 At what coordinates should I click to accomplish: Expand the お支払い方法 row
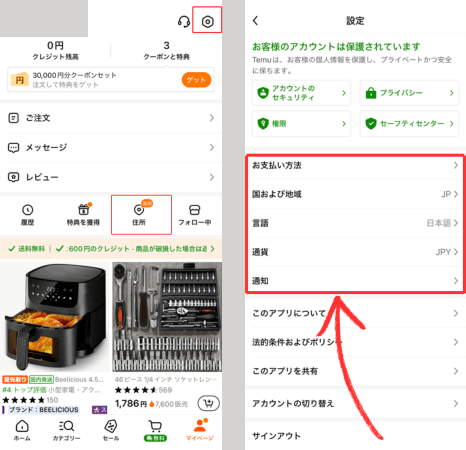tap(355, 165)
